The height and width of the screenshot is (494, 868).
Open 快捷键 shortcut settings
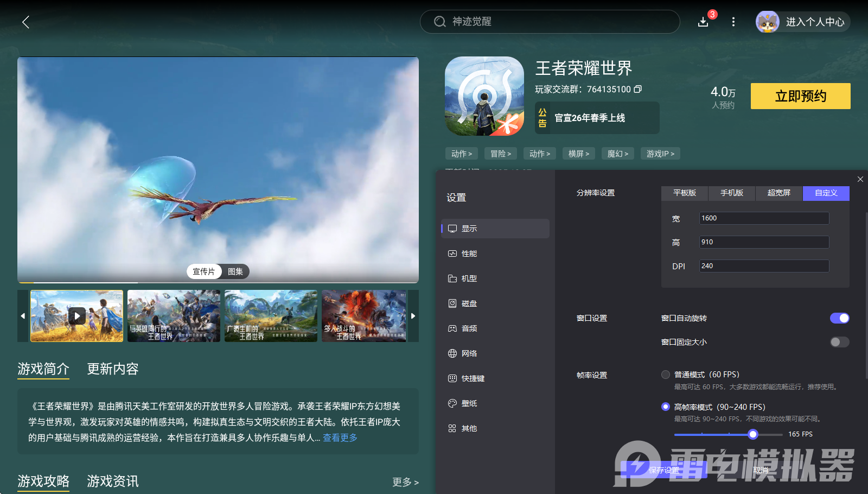473,378
